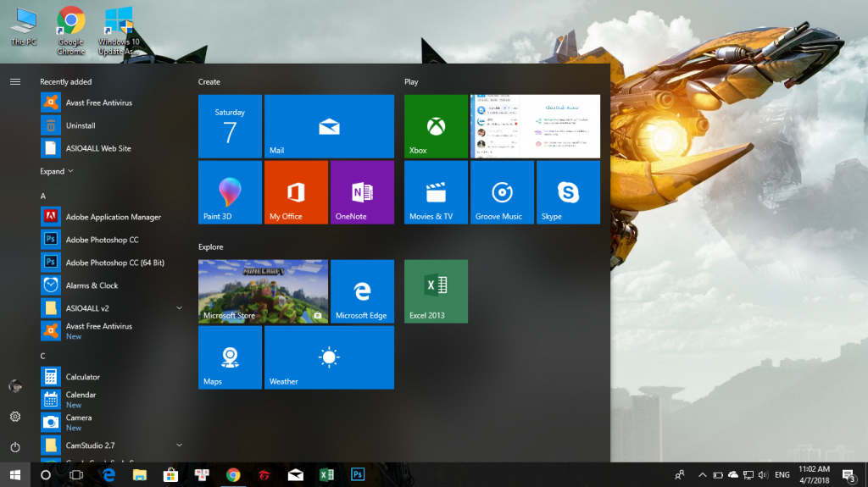Toggle the Start hamburger menu
The height and width of the screenshot is (487, 868).
click(x=14, y=82)
